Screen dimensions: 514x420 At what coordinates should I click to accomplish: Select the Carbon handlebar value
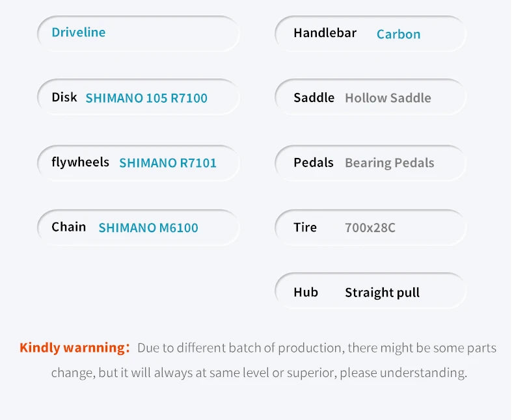[x=398, y=34]
